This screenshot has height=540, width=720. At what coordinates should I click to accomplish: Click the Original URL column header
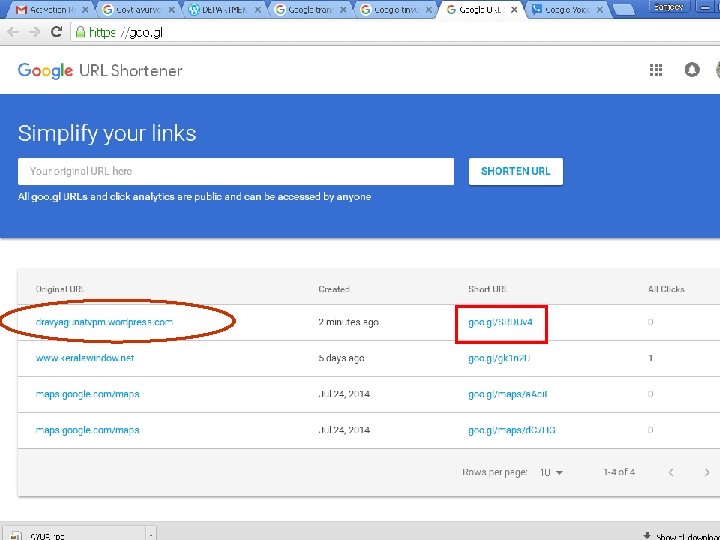coord(60,289)
